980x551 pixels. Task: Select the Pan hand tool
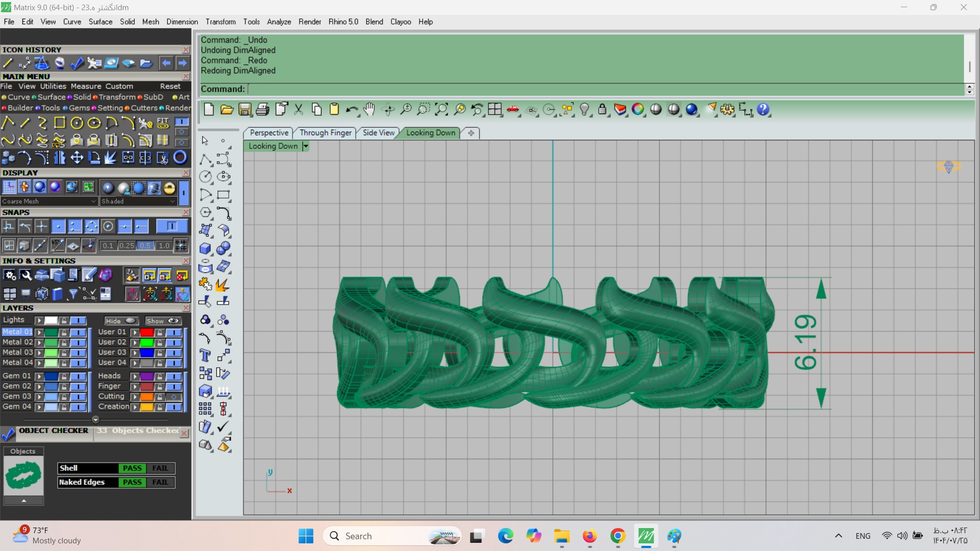tap(369, 109)
